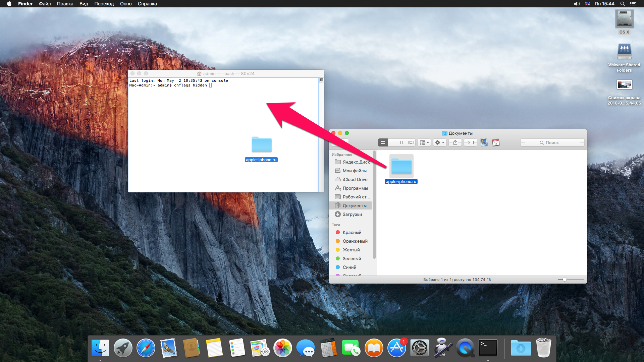
Task: Select Загрузки in the Finder sidebar
Action: click(353, 215)
